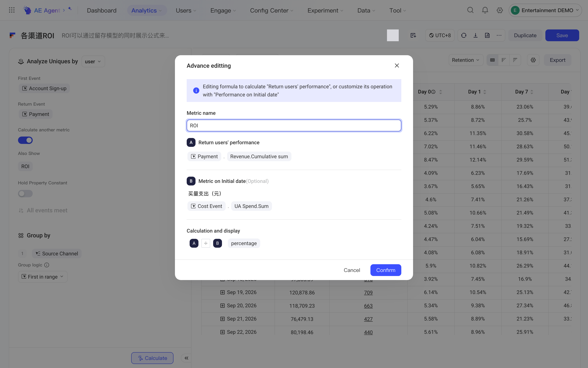Refresh the report with the reload icon

click(464, 36)
